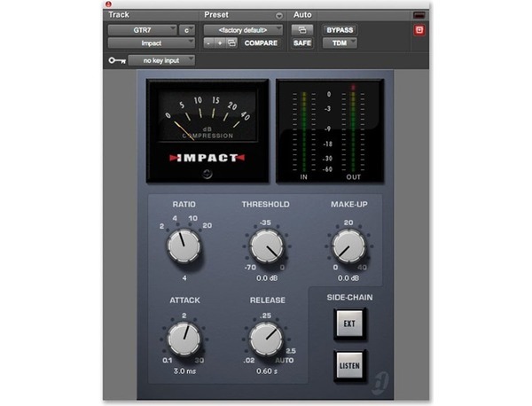
Task: Click the attack '3.0 ms' value field
Action: click(x=184, y=371)
